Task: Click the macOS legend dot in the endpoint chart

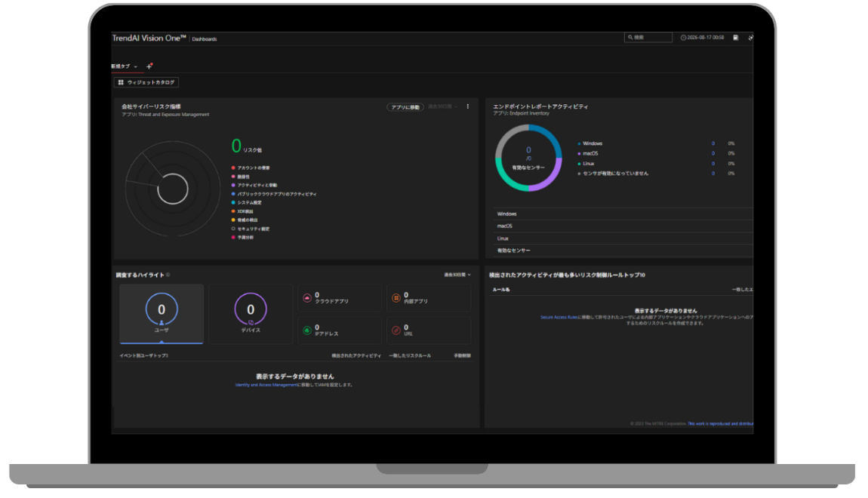Action: pos(579,154)
